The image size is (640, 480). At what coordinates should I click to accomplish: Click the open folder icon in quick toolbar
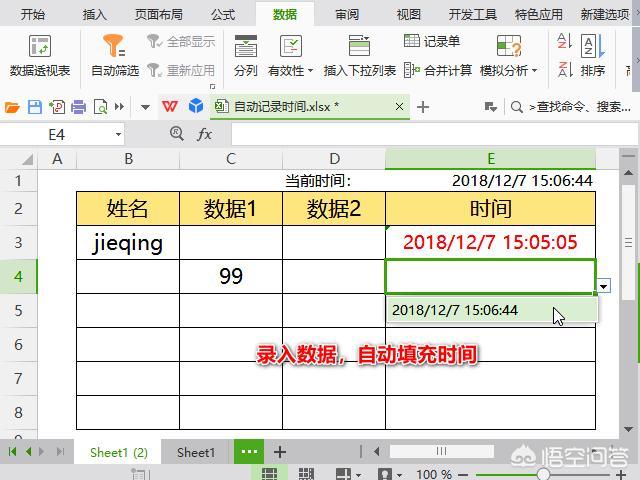point(12,107)
